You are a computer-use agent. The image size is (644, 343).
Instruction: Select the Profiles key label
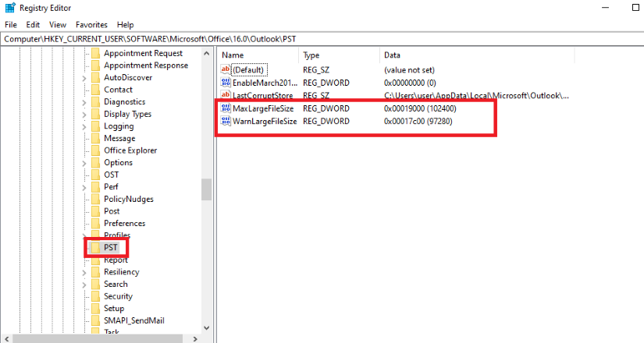click(x=117, y=235)
